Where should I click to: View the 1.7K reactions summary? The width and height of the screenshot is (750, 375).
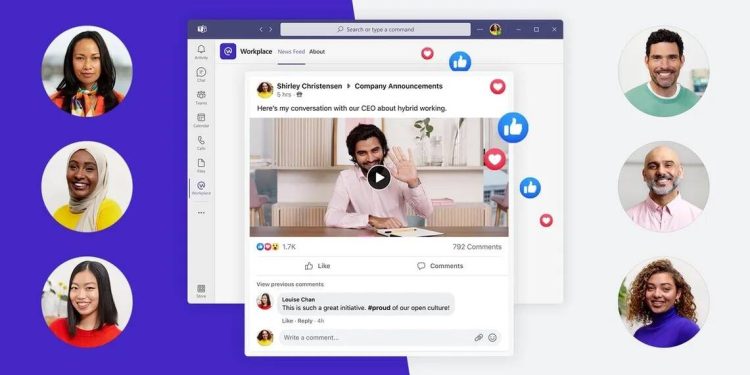pyautogui.click(x=276, y=247)
